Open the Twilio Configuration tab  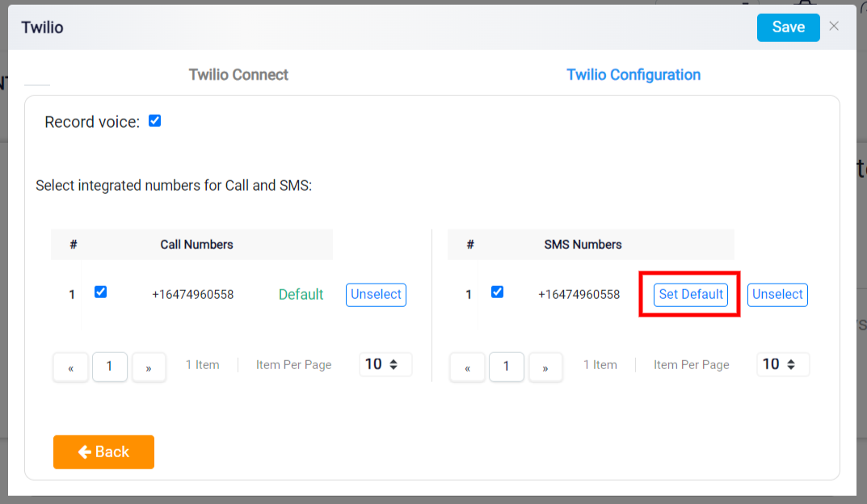point(633,74)
